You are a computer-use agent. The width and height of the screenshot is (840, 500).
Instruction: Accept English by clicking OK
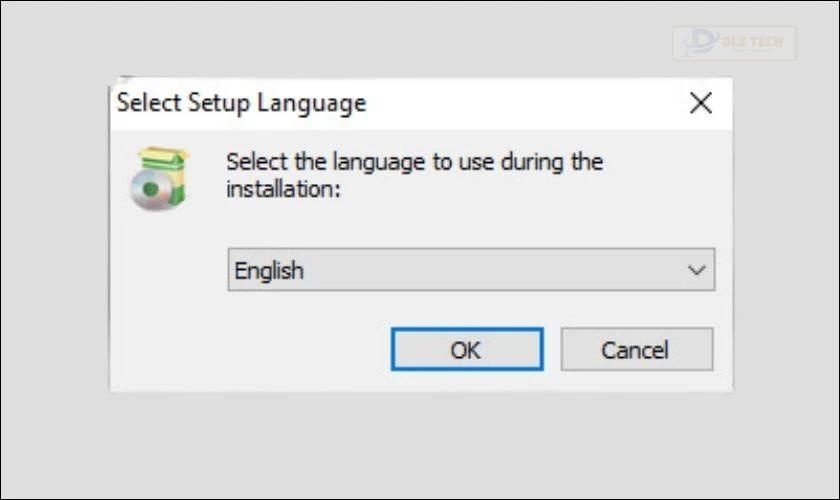pos(467,349)
